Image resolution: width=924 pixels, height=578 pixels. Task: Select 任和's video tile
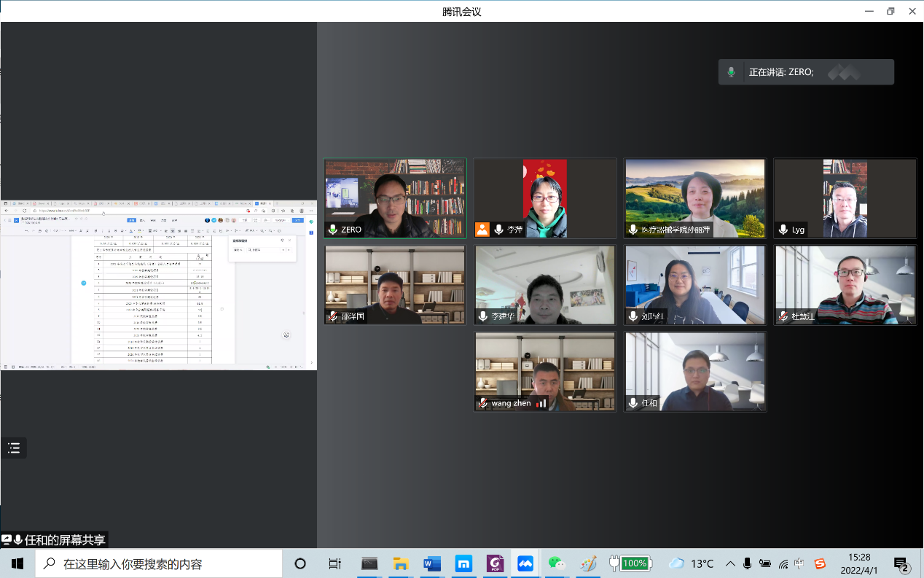coord(694,372)
